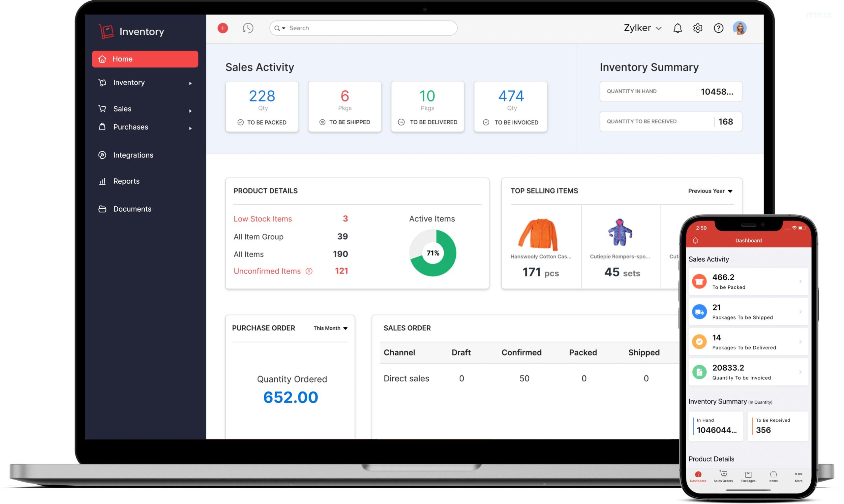Click the Active Items donut chart

432,253
